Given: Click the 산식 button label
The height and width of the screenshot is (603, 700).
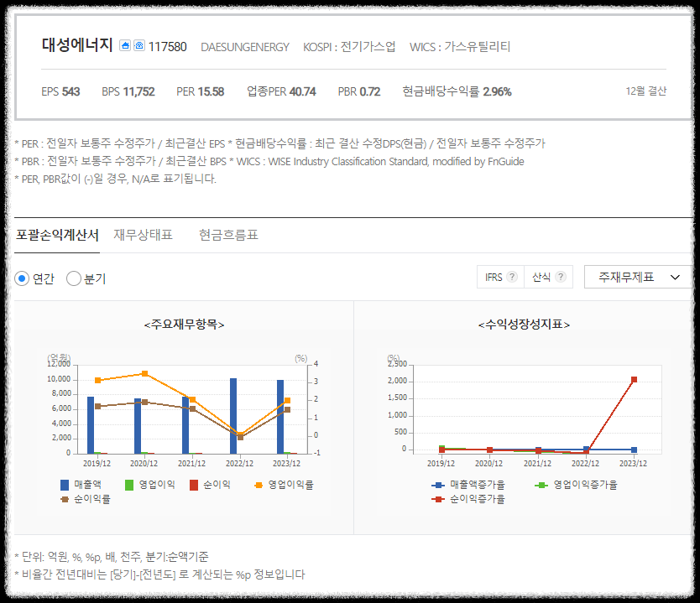Looking at the screenshot, I should 541,278.
